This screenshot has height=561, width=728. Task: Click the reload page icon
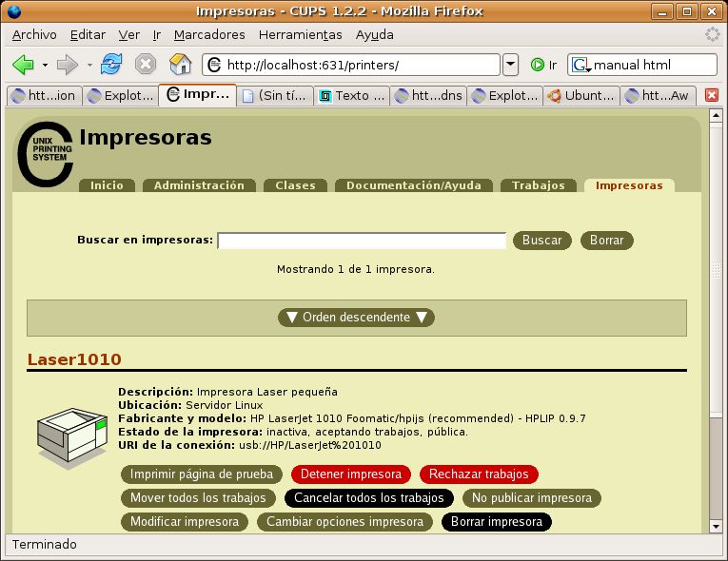[111, 65]
